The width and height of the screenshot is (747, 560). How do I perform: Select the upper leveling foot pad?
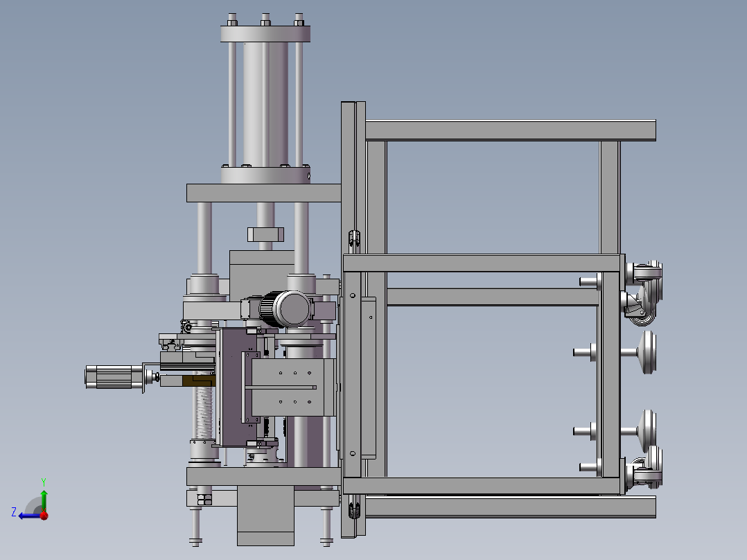tap(649, 352)
